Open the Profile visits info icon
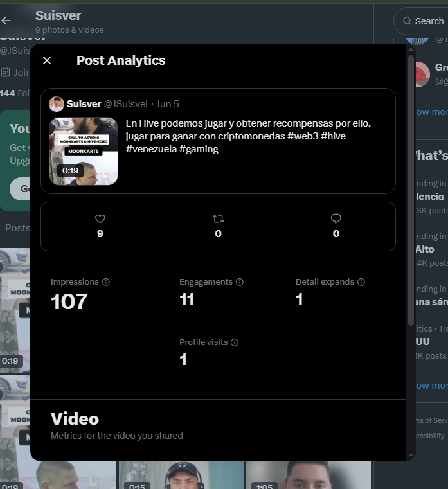The width and height of the screenshot is (448, 489). [235, 342]
